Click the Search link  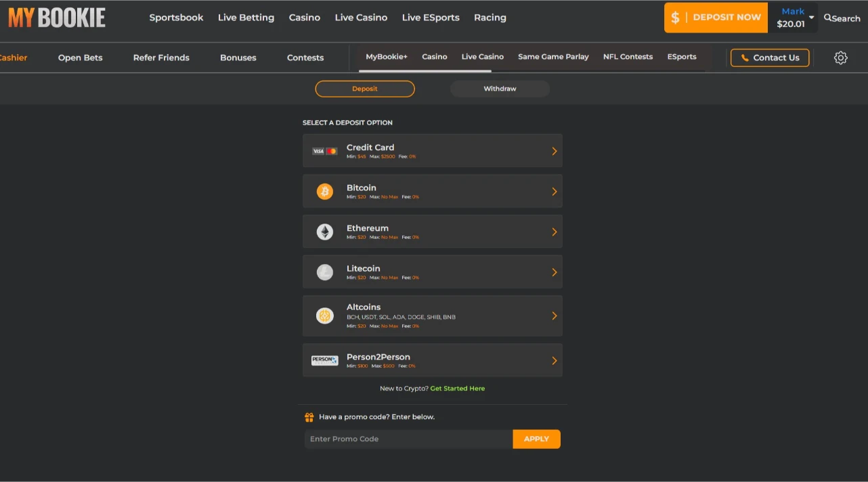842,18
